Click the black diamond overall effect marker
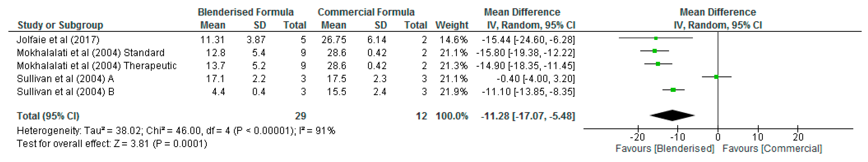 pyautogui.click(x=673, y=115)
